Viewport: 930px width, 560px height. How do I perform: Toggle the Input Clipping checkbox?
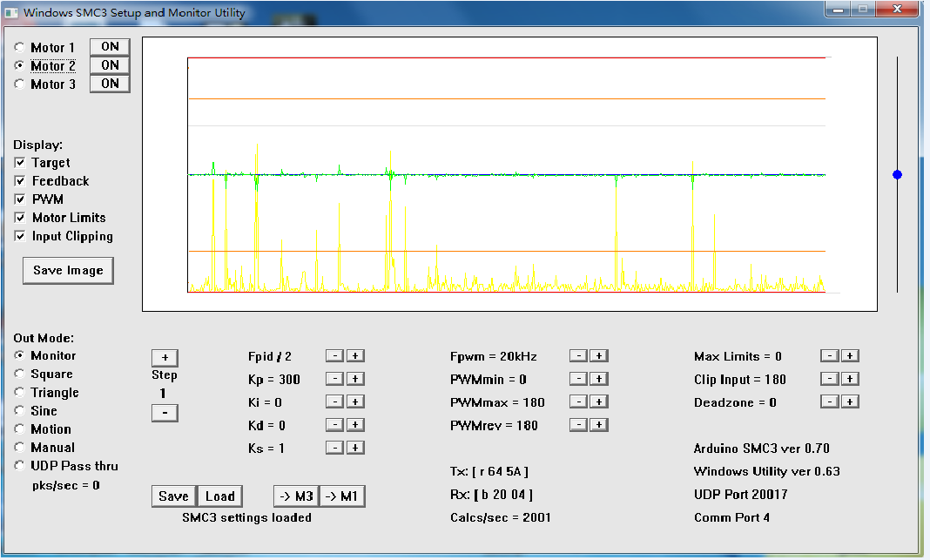coord(20,236)
